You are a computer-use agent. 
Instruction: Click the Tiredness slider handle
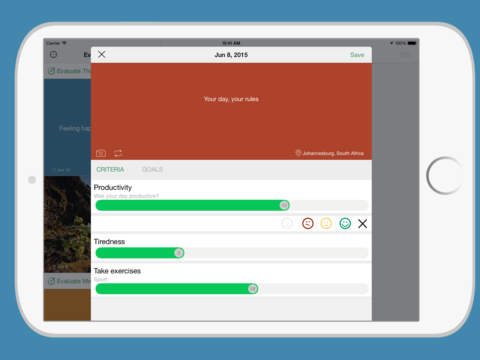click(179, 253)
